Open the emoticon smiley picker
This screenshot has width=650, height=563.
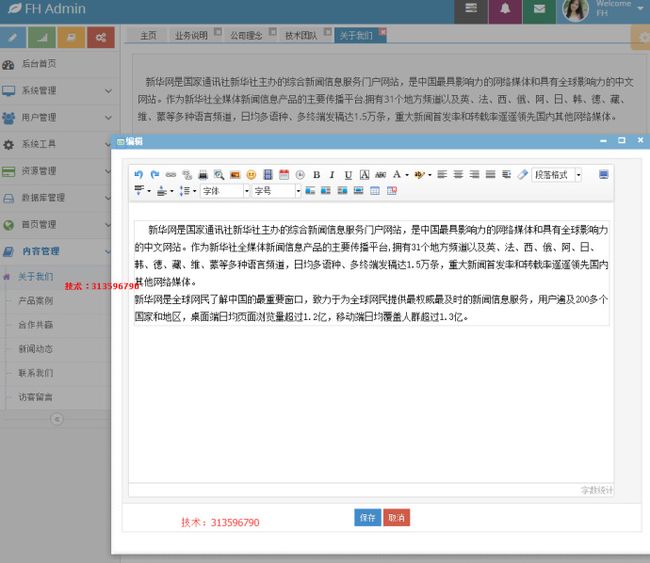coord(251,175)
